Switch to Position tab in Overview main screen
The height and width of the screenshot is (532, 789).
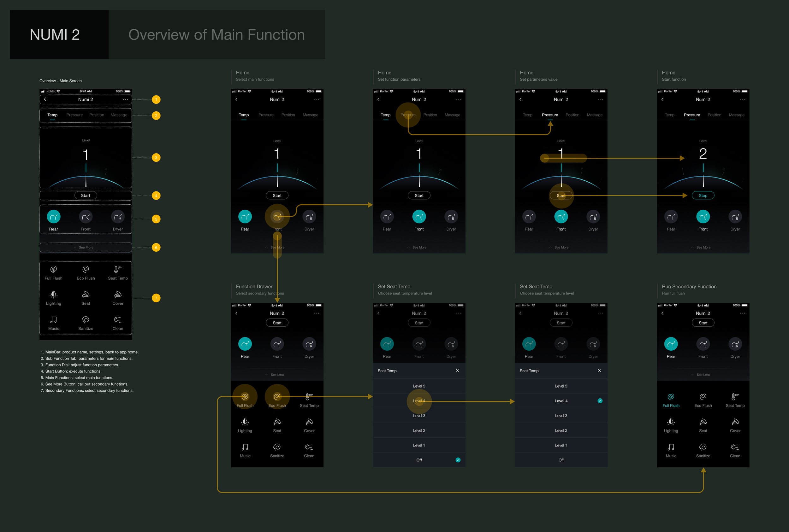pos(97,115)
